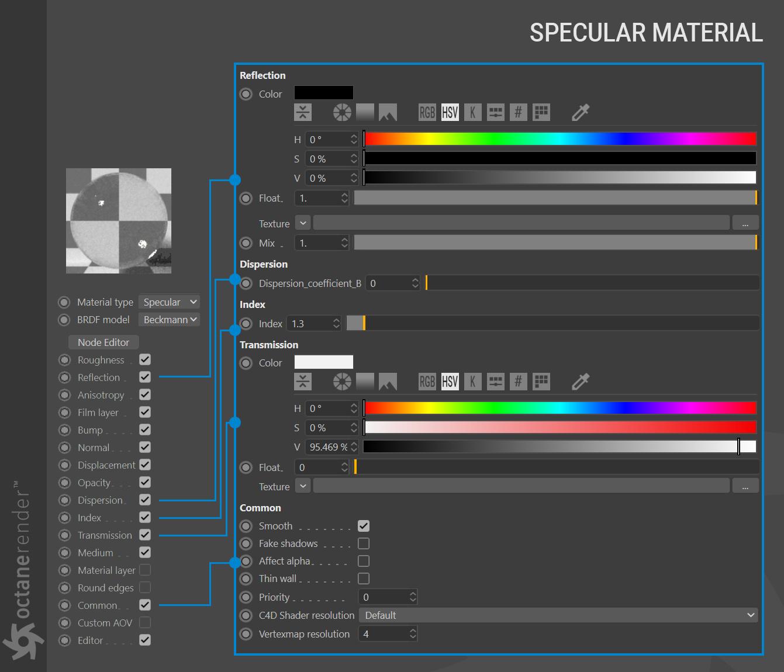Viewport: 784px width, 672px height.
Task: Click the hex (#) icon in Reflection
Action: point(519,112)
